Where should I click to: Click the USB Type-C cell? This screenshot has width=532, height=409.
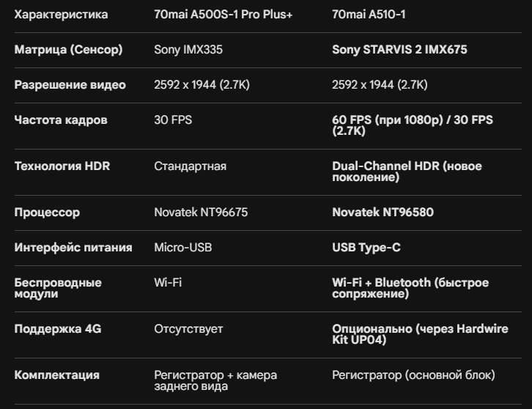pyautogui.click(x=366, y=248)
